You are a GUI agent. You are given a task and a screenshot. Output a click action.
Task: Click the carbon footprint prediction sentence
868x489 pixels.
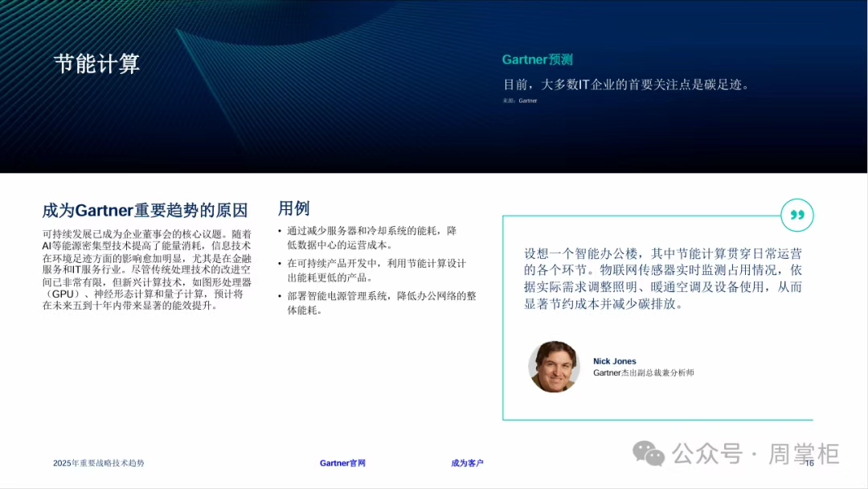click(x=626, y=84)
